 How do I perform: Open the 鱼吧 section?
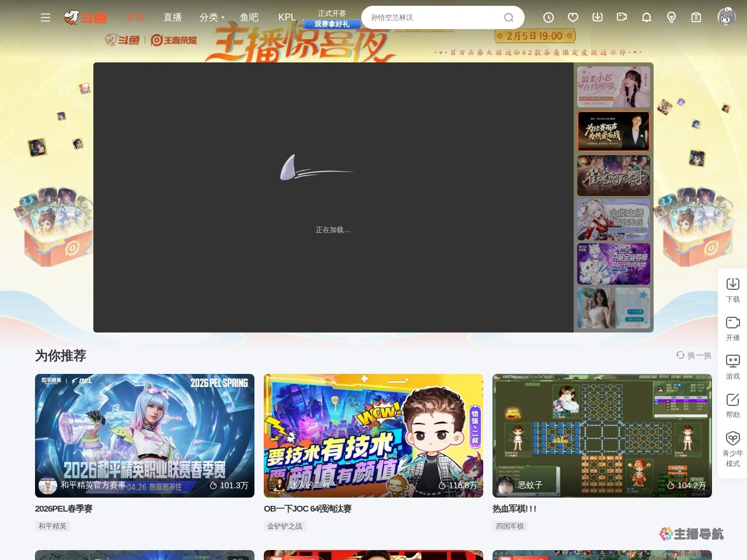click(249, 17)
